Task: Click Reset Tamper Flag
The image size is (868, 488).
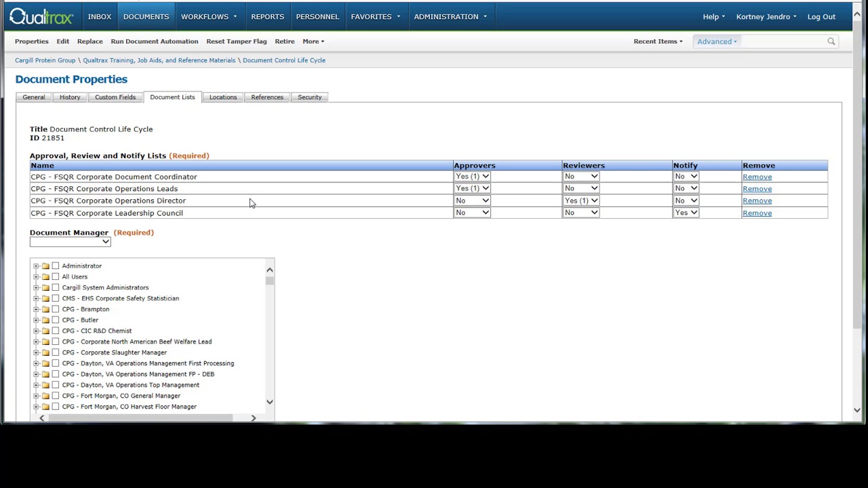Action: [x=237, y=41]
